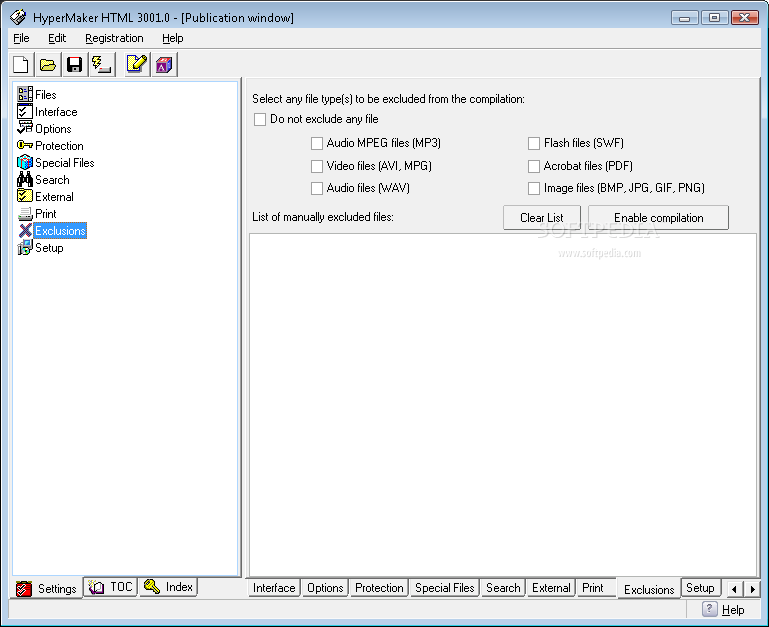Viewport: 769px width, 627px height.
Task: Open the Registration menu
Action: tap(114, 38)
